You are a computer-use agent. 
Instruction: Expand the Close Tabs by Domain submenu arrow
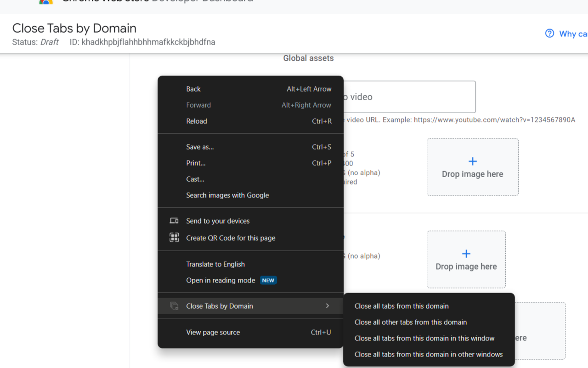pos(327,306)
